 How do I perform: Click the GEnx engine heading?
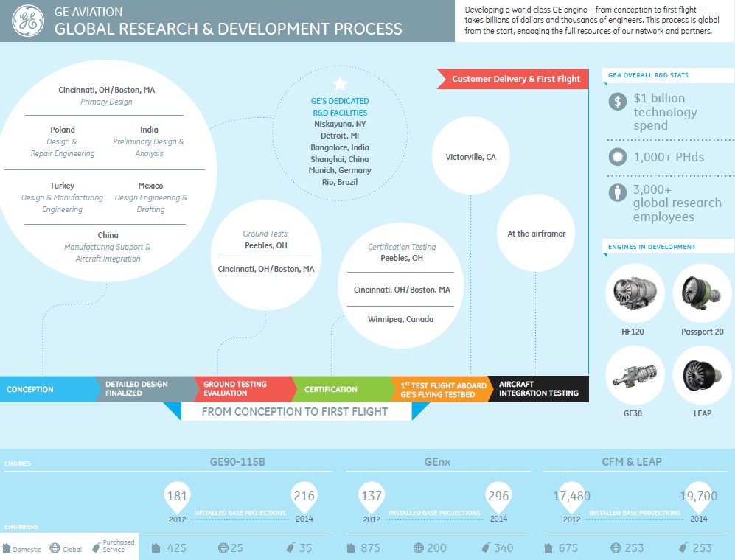[437, 461]
